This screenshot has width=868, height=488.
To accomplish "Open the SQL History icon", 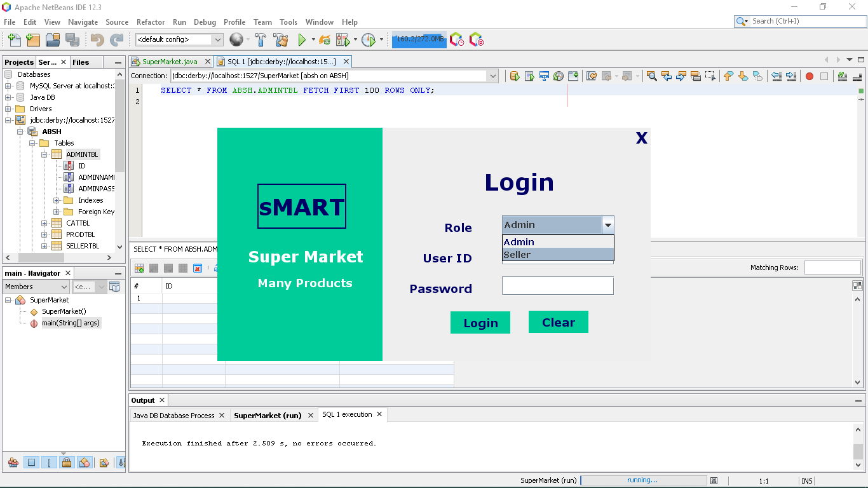I will (x=558, y=76).
